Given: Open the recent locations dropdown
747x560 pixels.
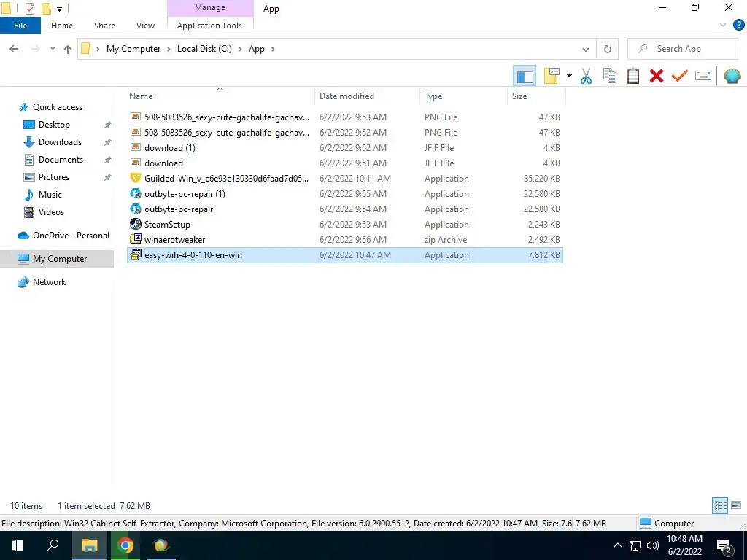Looking at the screenshot, I should 53,49.
